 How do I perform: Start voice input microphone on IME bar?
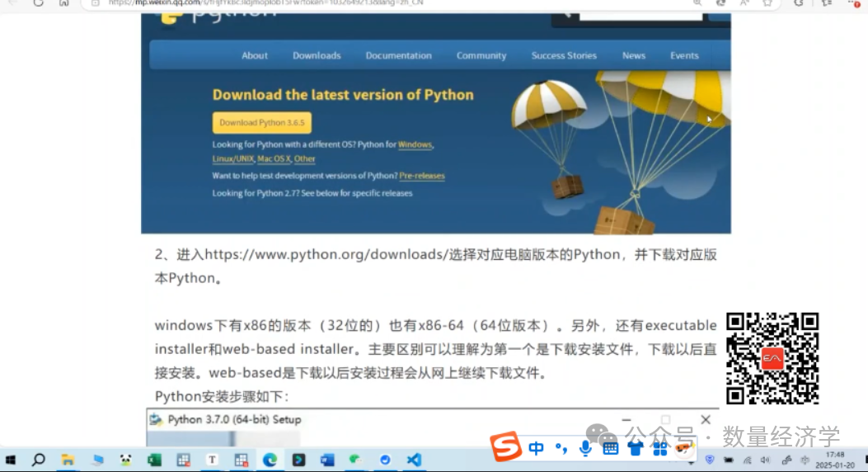click(x=585, y=448)
